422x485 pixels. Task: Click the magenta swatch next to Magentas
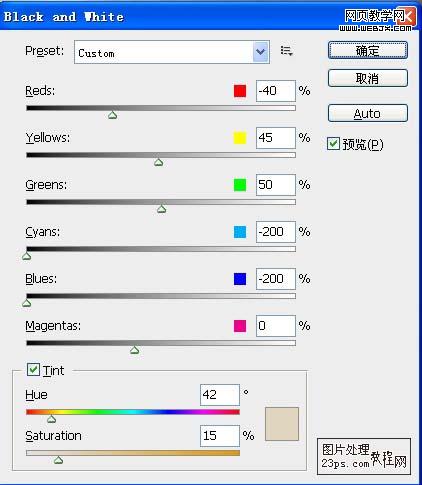click(240, 326)
